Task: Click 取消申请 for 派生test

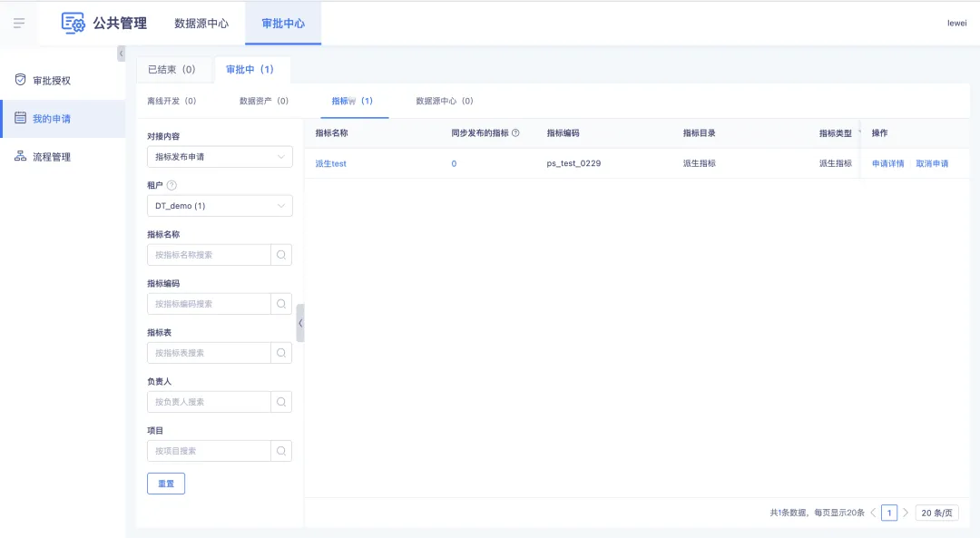Action: [932, 163]
